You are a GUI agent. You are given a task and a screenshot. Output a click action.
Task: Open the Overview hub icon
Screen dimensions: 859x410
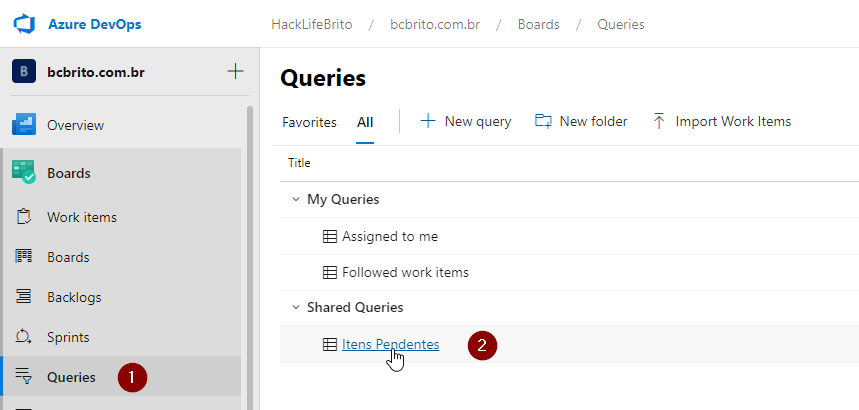(x=24, y=124)
